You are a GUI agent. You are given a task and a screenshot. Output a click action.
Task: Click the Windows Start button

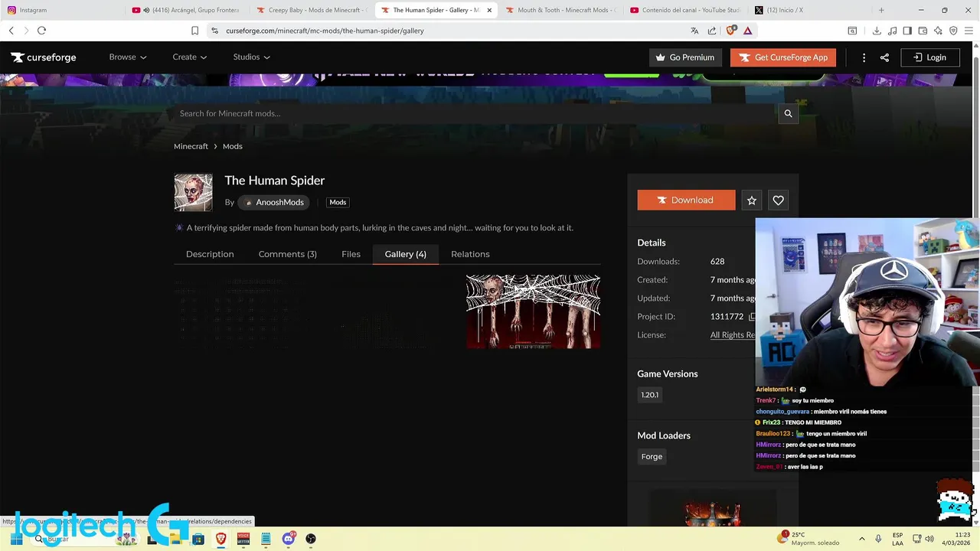(16, 539)
